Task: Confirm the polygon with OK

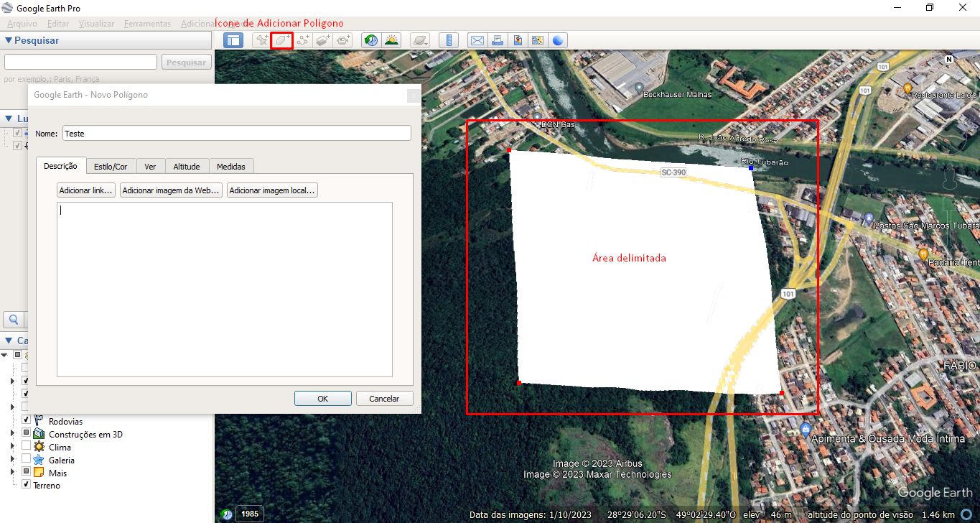Action: click(323, 398)
